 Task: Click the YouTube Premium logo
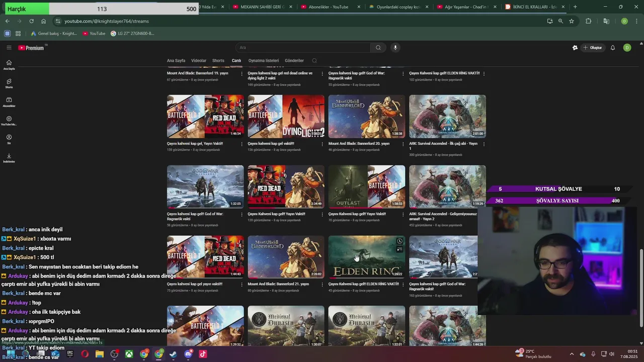32,48
